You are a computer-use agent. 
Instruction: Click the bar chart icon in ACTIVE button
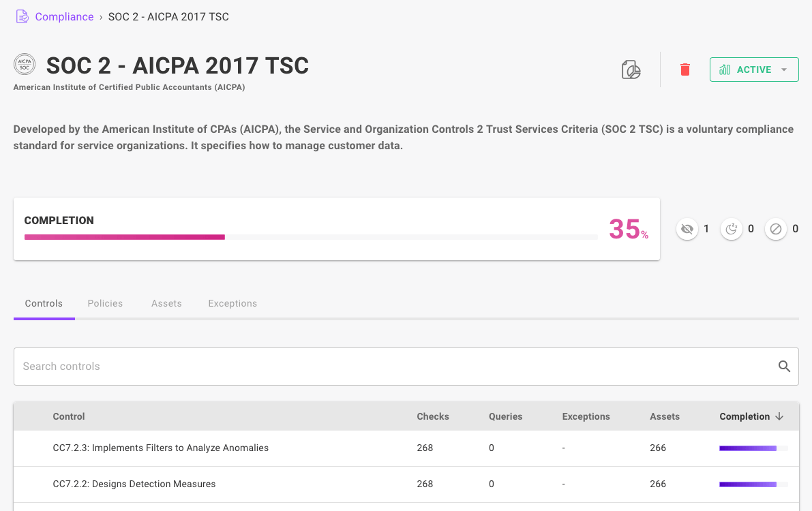pos(725,69)
